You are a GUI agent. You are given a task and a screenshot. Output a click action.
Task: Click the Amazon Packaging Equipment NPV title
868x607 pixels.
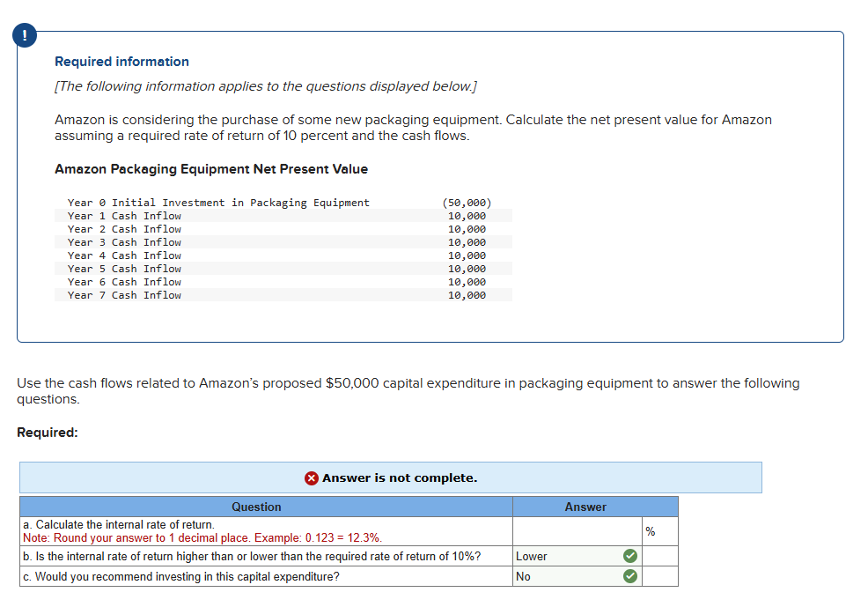click(211, 168)
